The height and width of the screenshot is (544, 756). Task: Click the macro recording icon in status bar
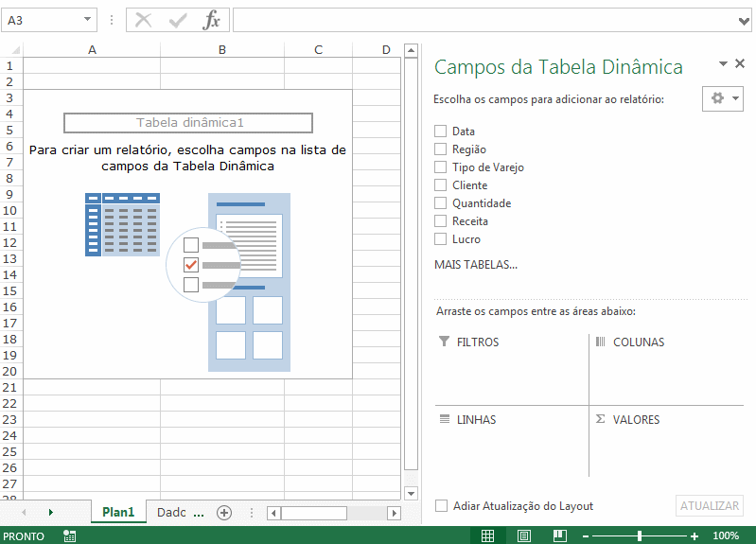click(69, 535)
